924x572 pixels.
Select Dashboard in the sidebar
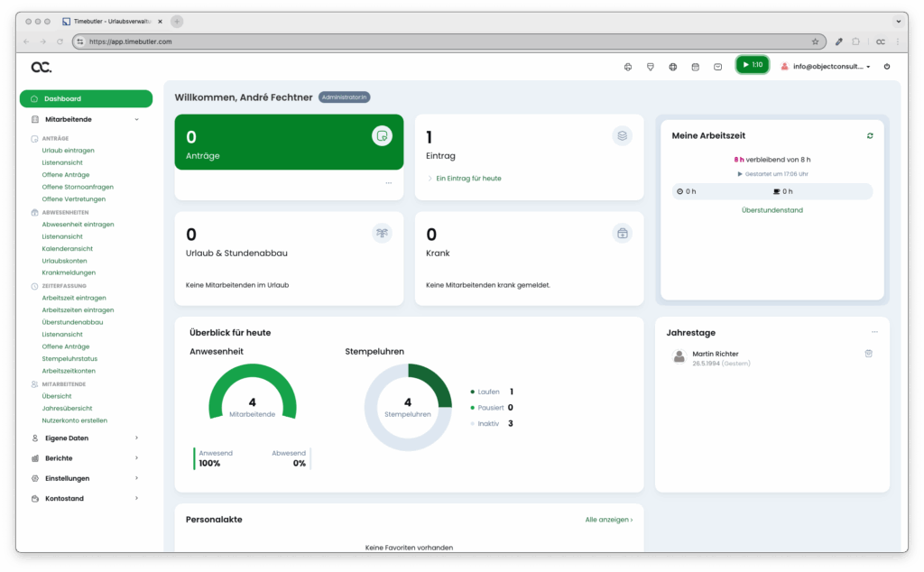pyautogui.click(x=86, y=98)
